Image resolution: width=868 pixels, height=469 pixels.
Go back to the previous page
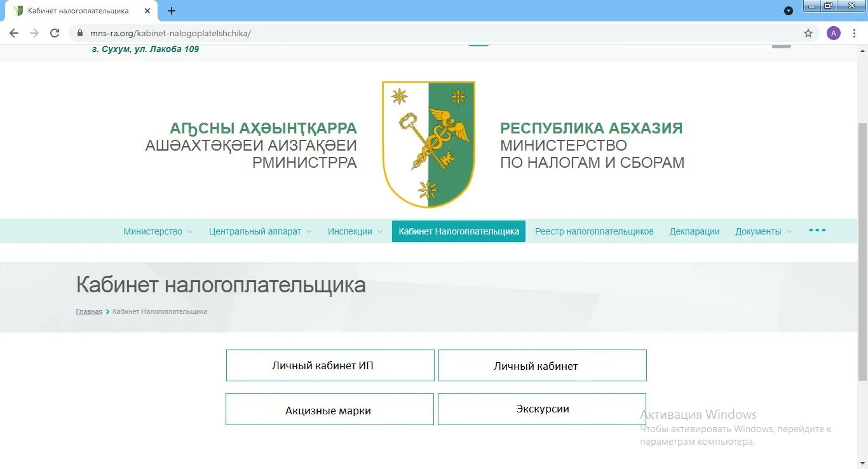[14, 33]
